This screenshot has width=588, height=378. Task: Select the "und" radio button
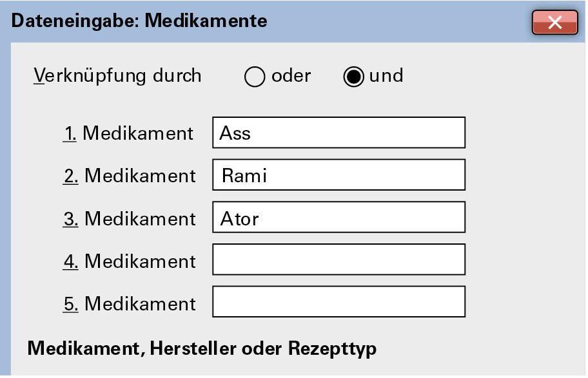(353, 77)
